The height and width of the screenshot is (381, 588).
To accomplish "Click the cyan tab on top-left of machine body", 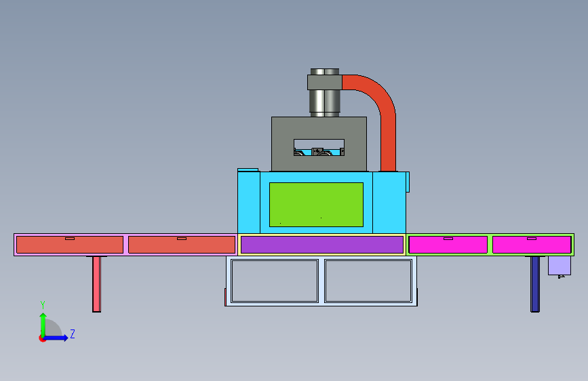I will 248,170.
